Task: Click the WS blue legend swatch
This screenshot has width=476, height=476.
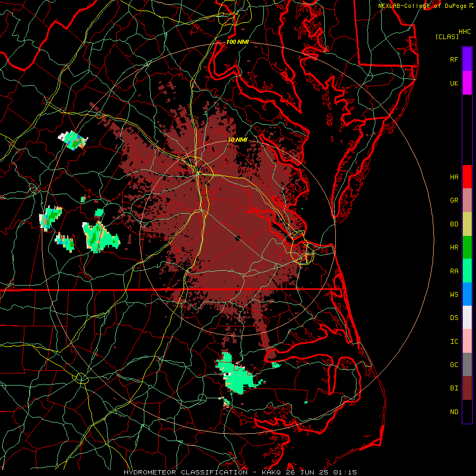Action: point(467,294)
